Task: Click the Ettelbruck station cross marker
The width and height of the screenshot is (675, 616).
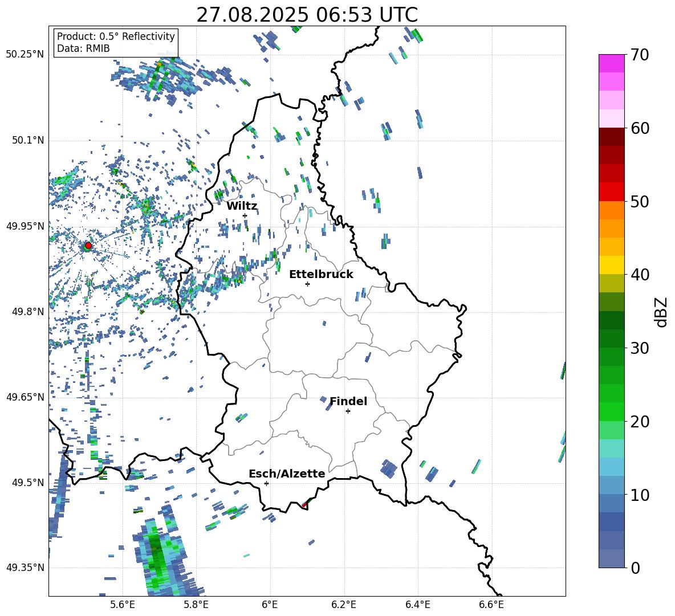Action: click(x=307, y=284)
